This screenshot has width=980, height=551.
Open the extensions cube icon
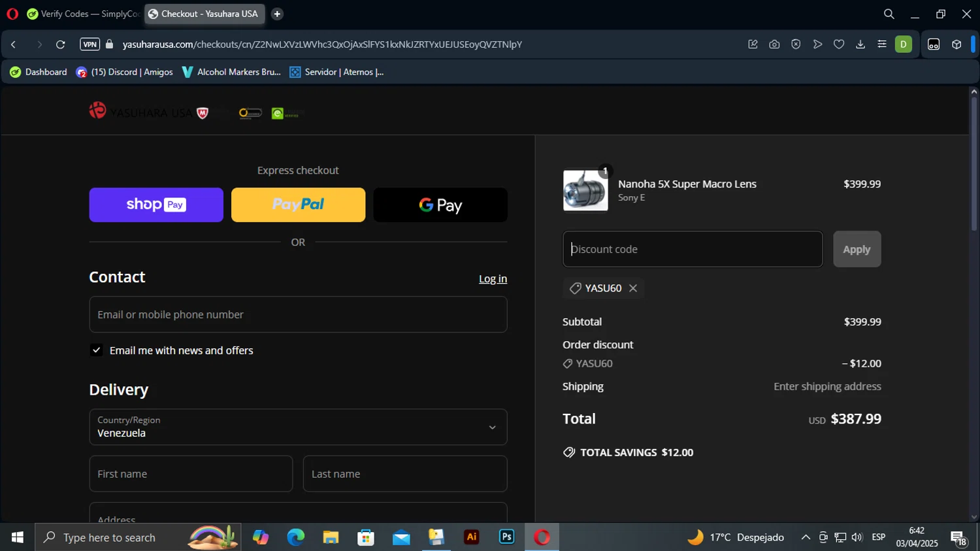click(956, 44)
